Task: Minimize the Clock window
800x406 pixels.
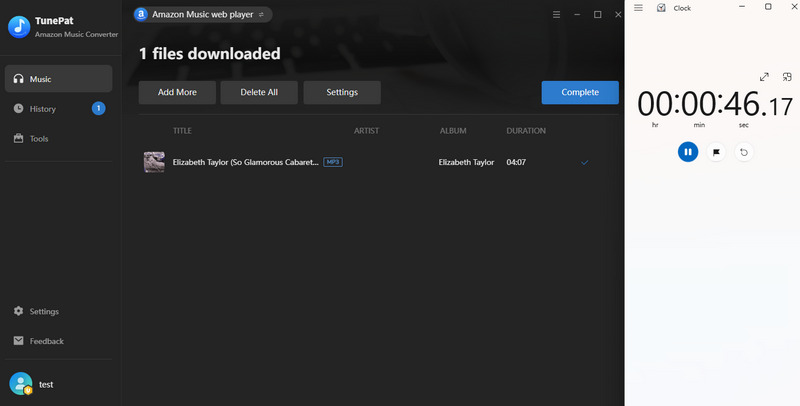Action: pos(742,7)
